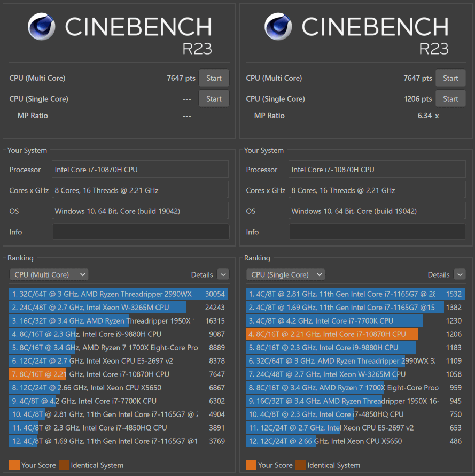Click Identical System swatch, left window
This screenshot has width=475, height=476.
click(64, 465)
